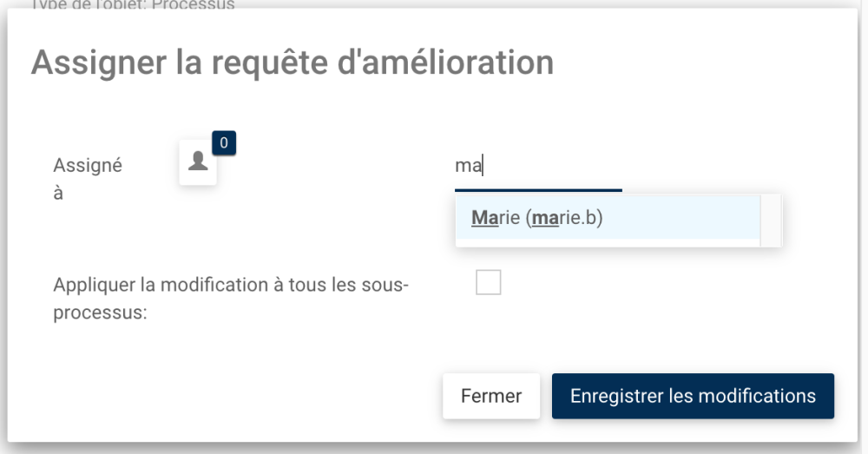
Task: Click the "Assigner la requête d'amélioration" title
Action: coord(292,63)
